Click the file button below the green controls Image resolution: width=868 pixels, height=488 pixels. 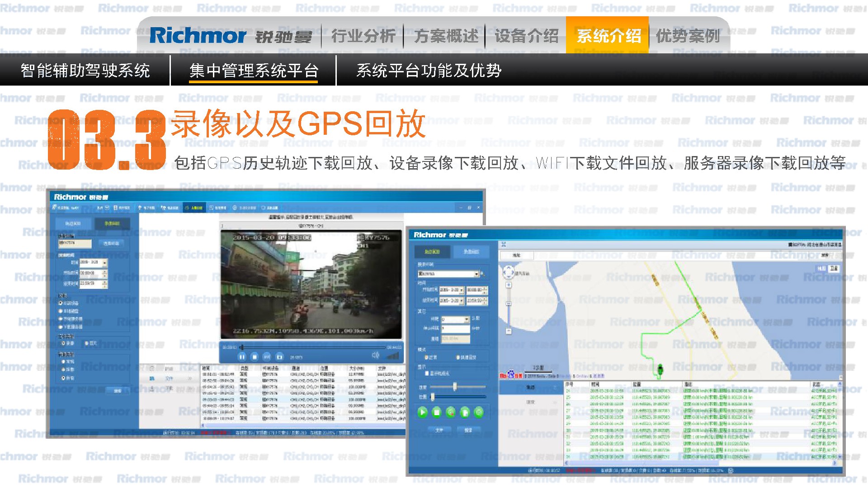pyautogui.click(x=439, y=430)
